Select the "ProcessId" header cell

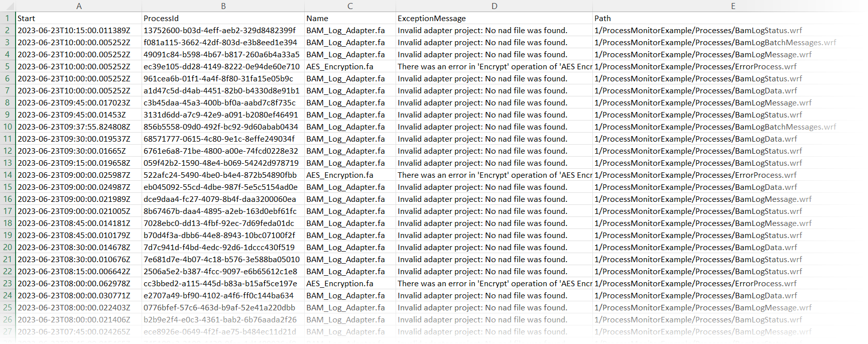161,19
